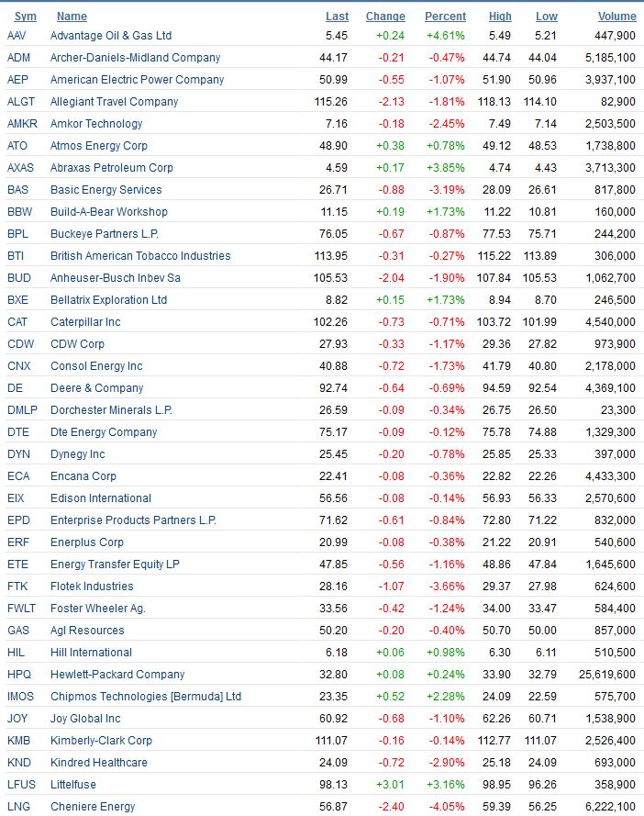Screen dimensions: 644x816
Task: Click FTK percent change -3.66%
Action: pyautogui.click(x=447, y=586)
